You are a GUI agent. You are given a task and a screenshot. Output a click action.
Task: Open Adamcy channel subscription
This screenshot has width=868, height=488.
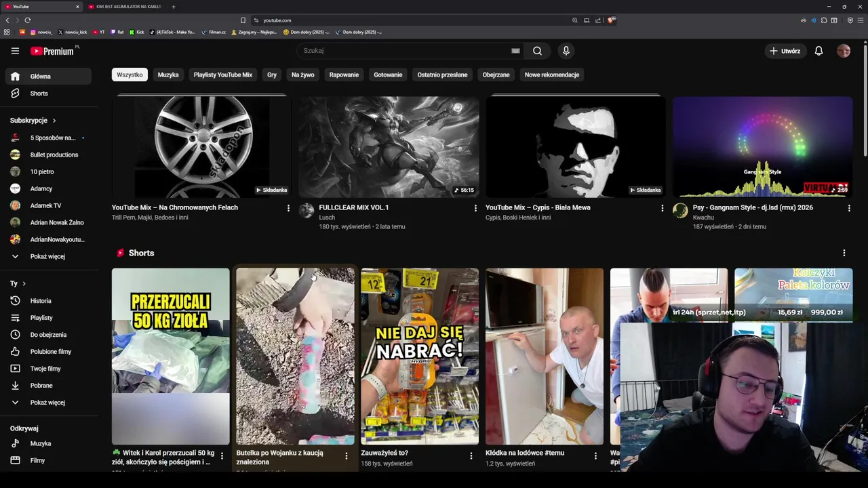point(48,189)
